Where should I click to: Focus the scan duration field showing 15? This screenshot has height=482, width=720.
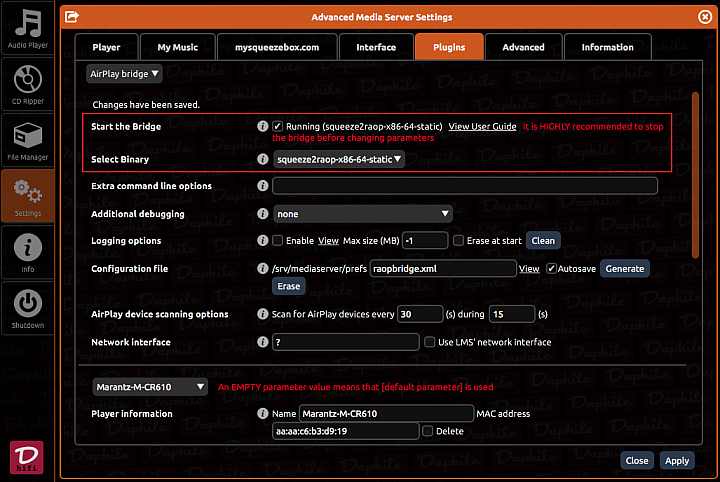click(512, 314)
